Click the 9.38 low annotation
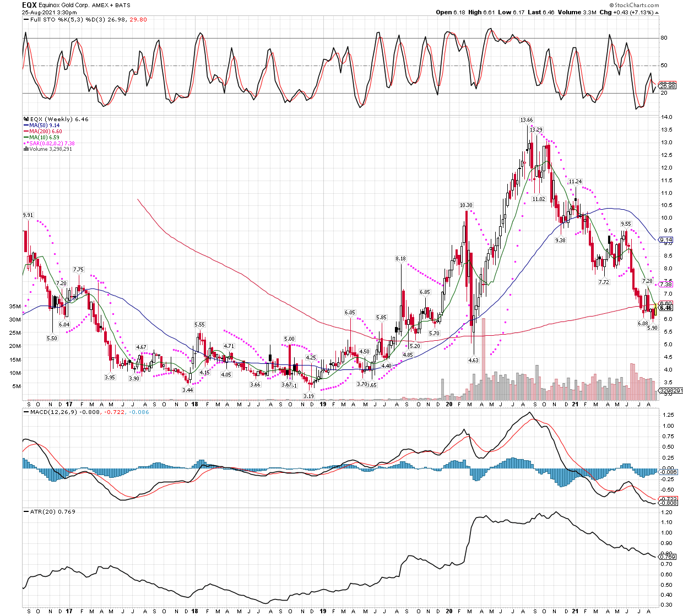Image resolution: width=683 pixels, height=616 pixels. (x=560, y=241)
